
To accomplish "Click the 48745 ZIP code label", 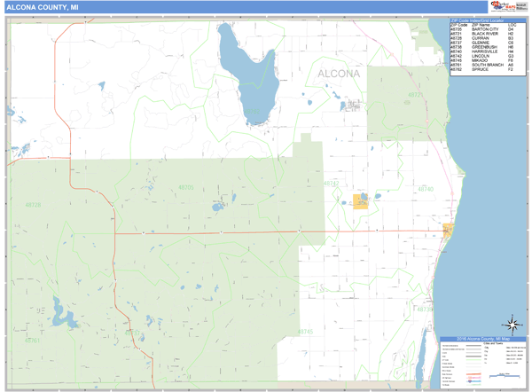I will click(305, 331).
